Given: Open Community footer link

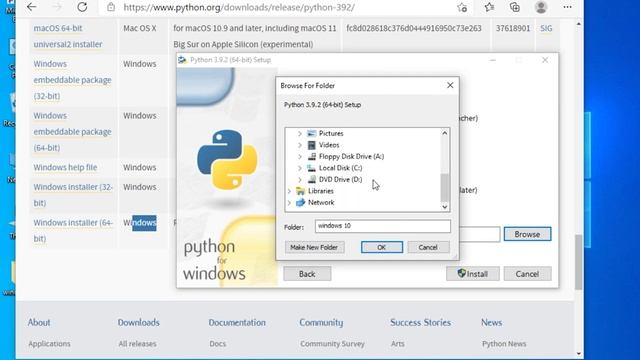Looking at the screenshot, I should (x=321, y=323).
